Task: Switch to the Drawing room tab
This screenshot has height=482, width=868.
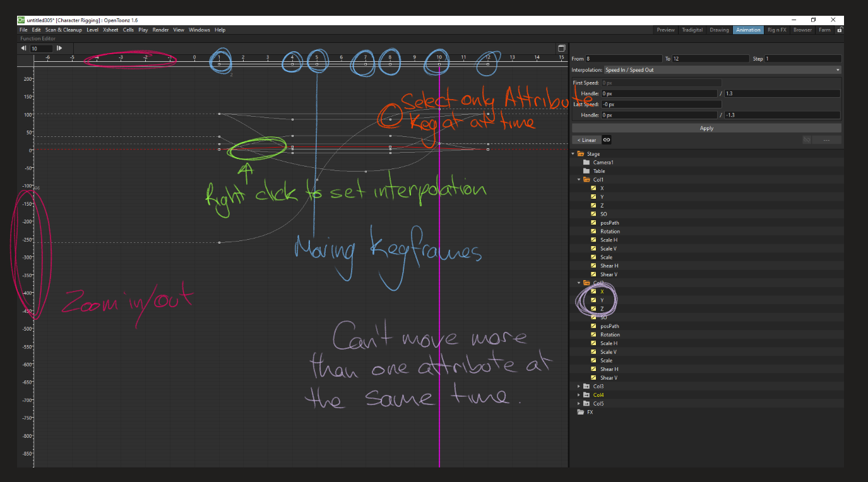Action: coord(719,30)
